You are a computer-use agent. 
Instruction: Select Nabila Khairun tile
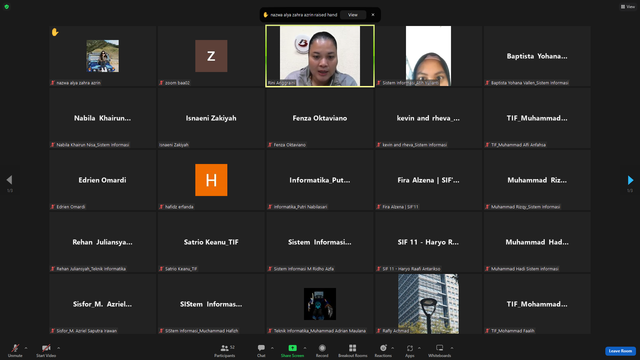tap(102, 118)
